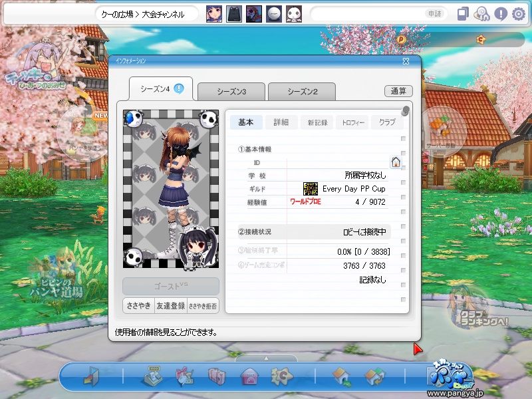
Task: Click the character card thumbnail
Action: click(x=171, y=189)
